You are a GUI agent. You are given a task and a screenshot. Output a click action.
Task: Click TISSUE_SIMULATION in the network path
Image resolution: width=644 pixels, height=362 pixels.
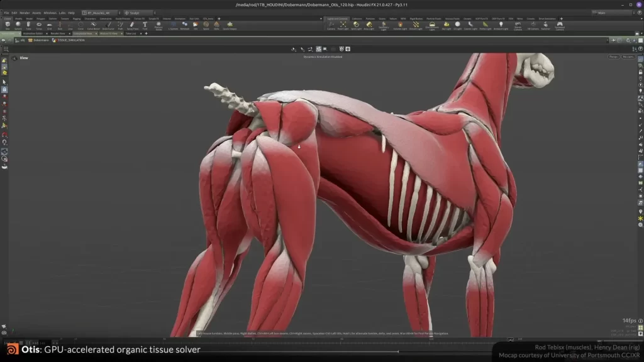(71, 40)
